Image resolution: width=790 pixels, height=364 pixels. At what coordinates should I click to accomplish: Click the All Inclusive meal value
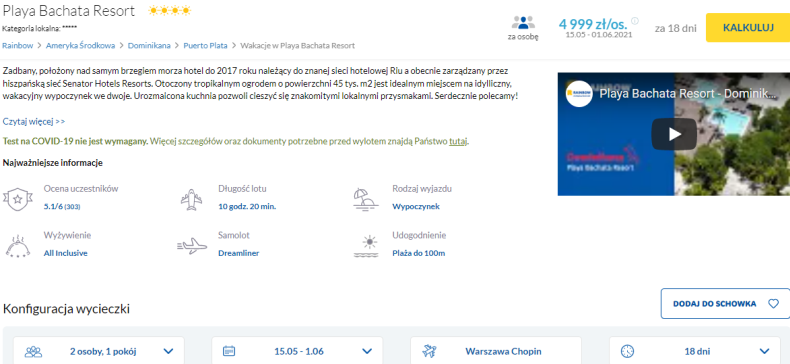(x=65, y=253)
